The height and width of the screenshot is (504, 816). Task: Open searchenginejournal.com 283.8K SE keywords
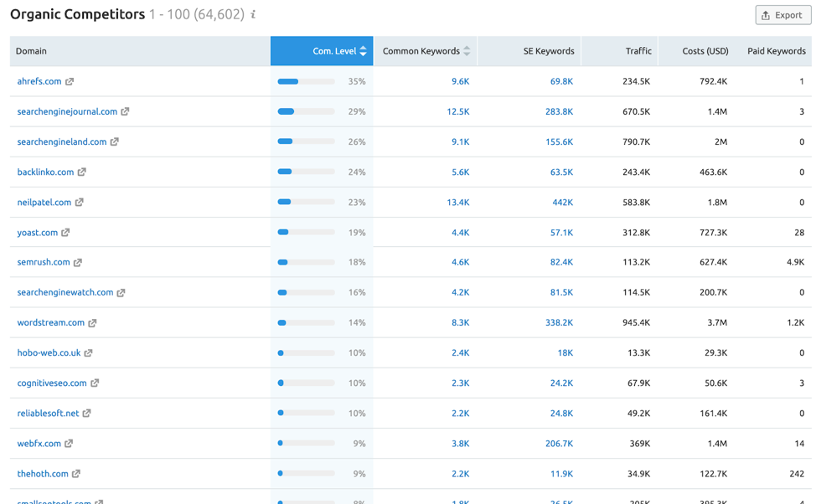pos(559,111)
